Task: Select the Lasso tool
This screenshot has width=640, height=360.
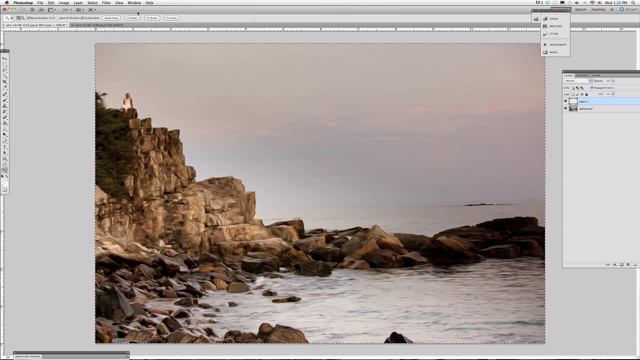Action: pos(4,70)
